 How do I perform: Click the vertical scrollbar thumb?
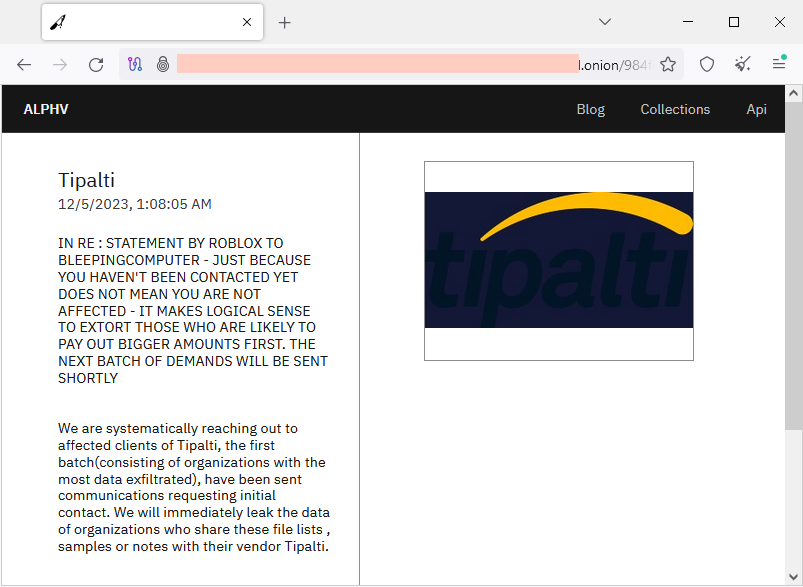tap(794, 265)
